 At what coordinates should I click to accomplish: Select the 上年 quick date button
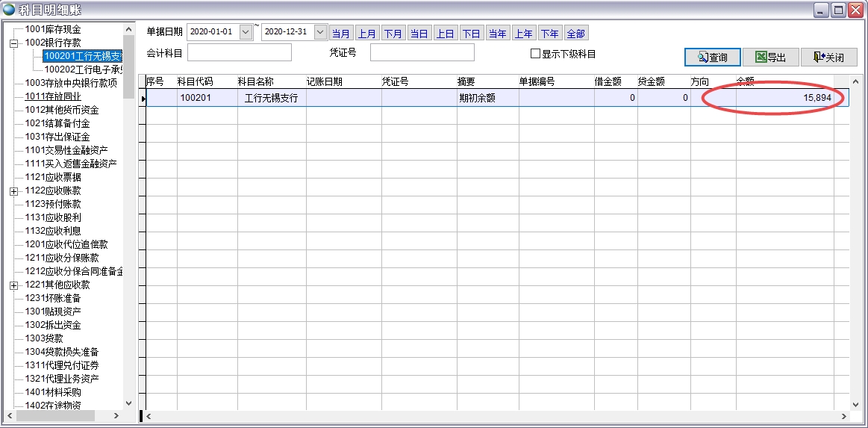(523, 34)
